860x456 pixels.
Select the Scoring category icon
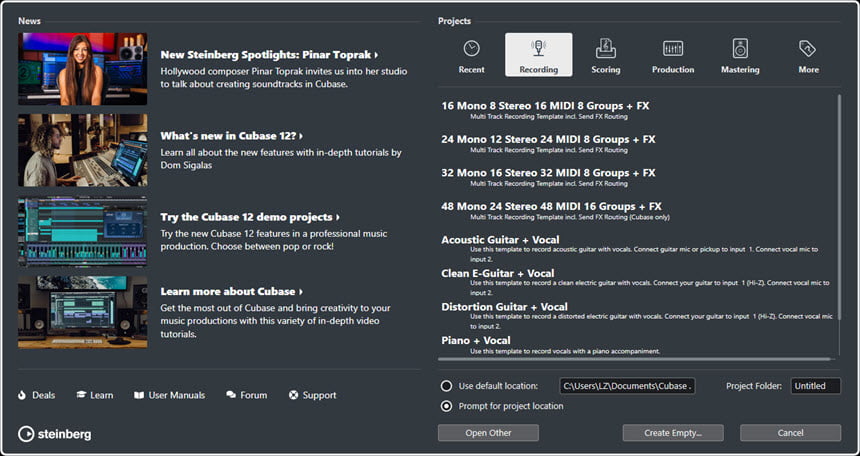point(606,48)
